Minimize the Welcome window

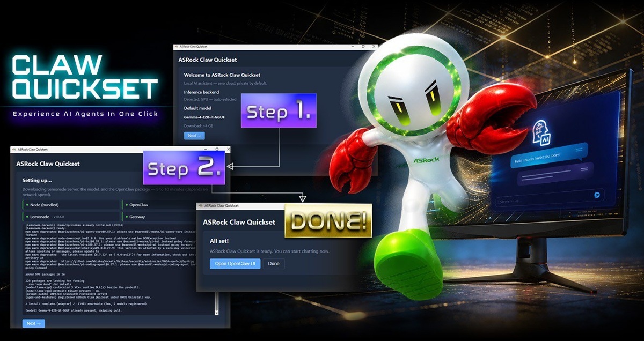[x=353, y=47]
